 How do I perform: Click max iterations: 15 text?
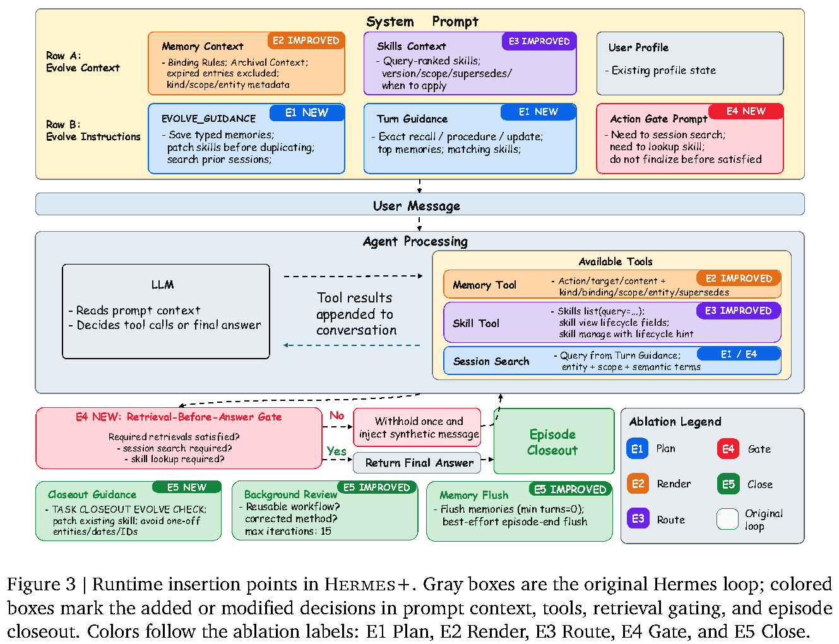point(288,531)
